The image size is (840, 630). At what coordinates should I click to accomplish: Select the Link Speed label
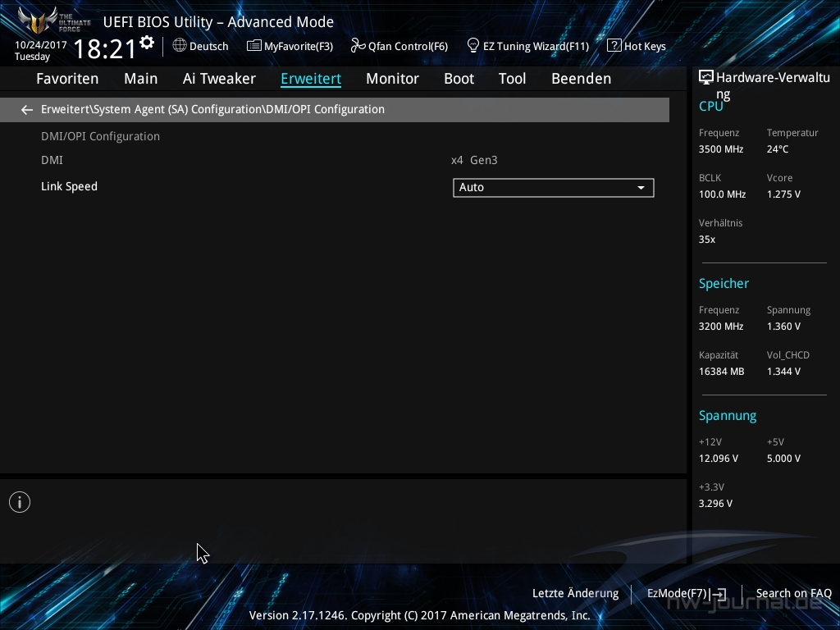click(x=69, y=186)
